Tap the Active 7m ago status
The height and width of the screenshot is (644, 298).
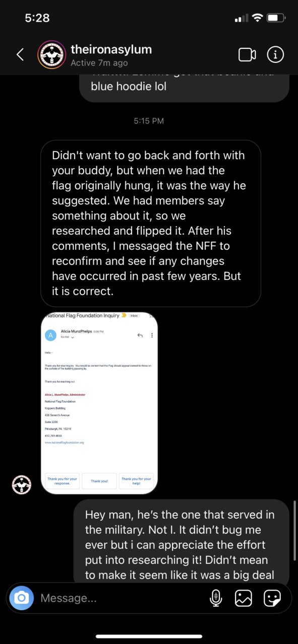click(x=99, y=63)
